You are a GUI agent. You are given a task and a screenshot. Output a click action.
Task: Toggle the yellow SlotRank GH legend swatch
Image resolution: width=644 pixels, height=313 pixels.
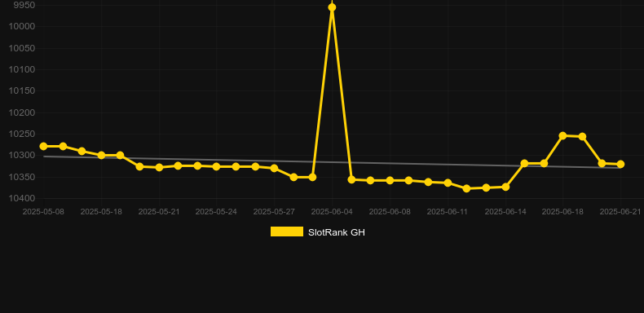287,231
